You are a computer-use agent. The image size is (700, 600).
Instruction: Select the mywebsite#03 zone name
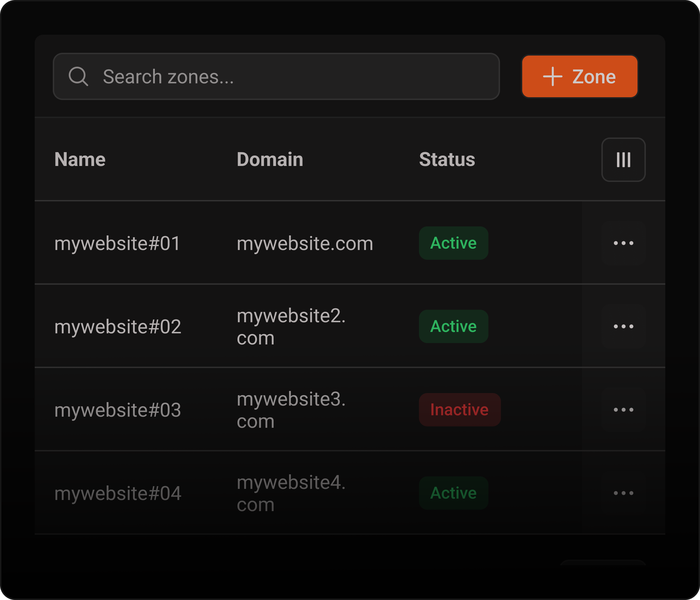coord(117,410)
